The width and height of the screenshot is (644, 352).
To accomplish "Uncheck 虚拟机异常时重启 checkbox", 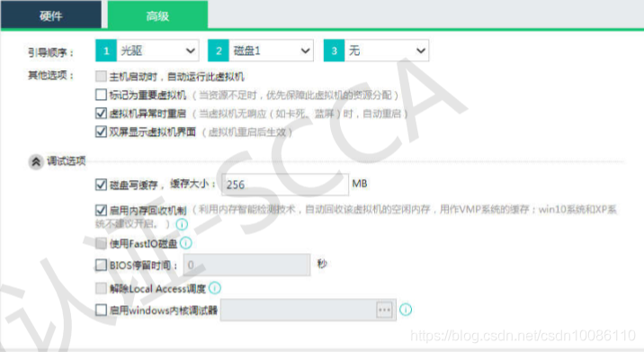I will tap(101, 113).
